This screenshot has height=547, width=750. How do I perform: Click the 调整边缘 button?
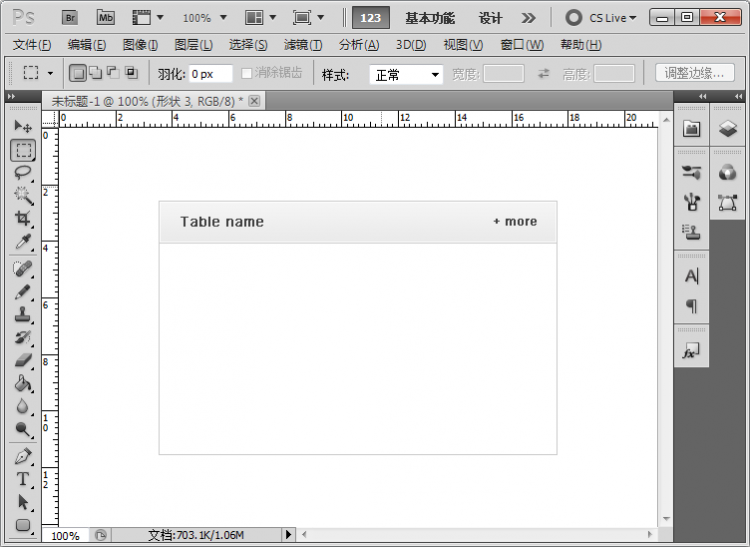point(695,73)
